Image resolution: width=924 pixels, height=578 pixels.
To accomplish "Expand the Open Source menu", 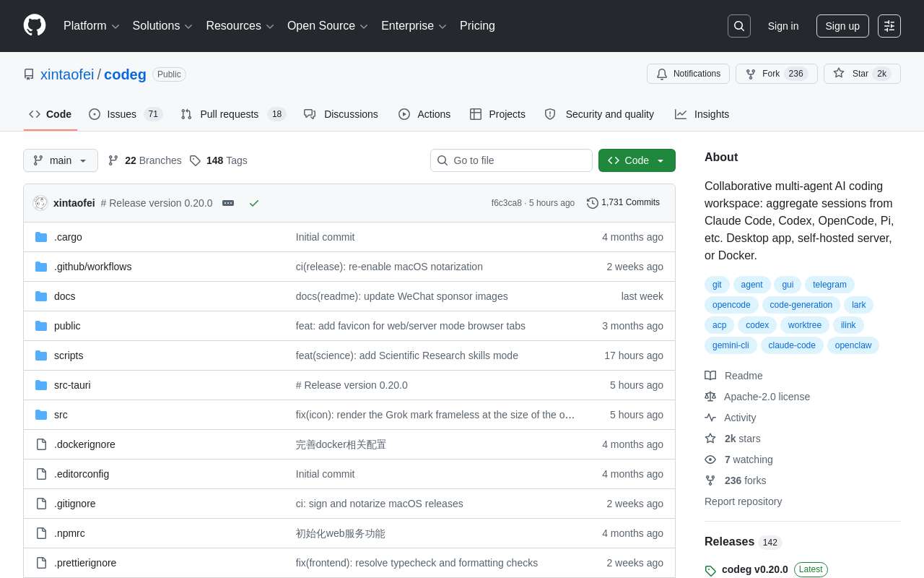I will tap(327, 26).
